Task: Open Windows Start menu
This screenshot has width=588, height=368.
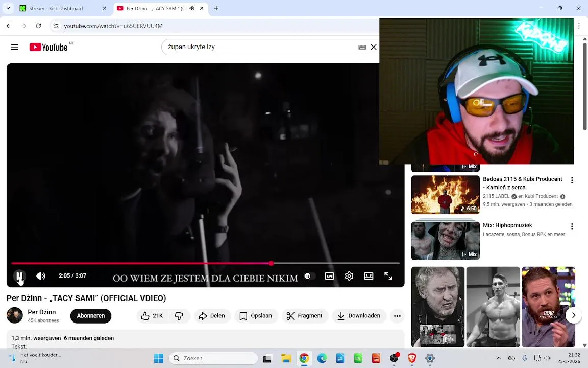Action: (159, 358)
